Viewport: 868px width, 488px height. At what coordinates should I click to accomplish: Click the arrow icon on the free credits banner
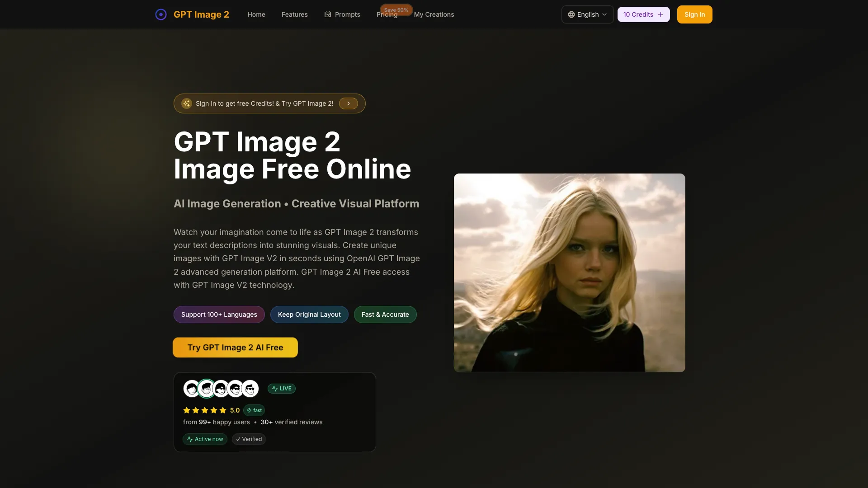point(348,103)
